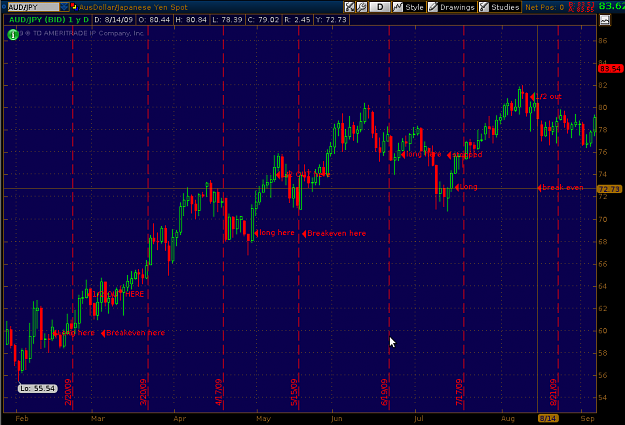Open the symbol dropdown arrow next to AUD/JPY
Viewport: 625px width, 425px height.
[64, 7]
